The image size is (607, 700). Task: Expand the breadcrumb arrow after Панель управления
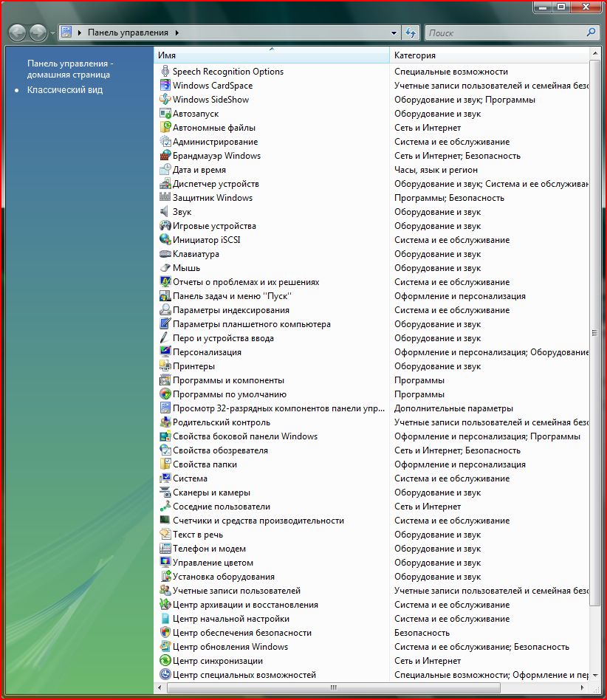177,32
